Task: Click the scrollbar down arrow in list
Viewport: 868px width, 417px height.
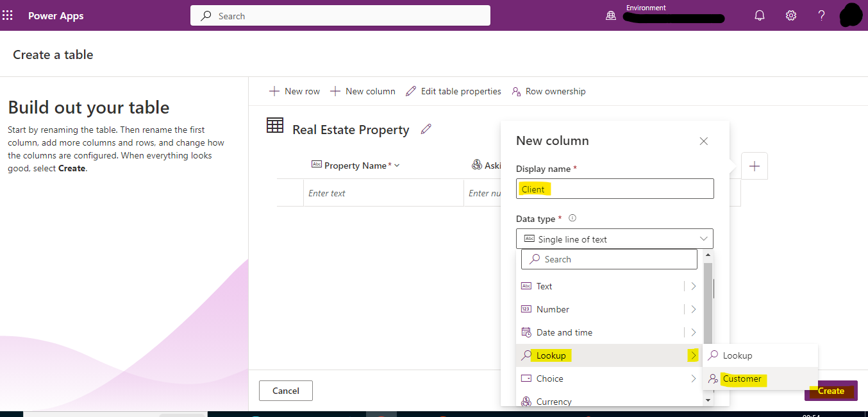Action: (708, 400)
